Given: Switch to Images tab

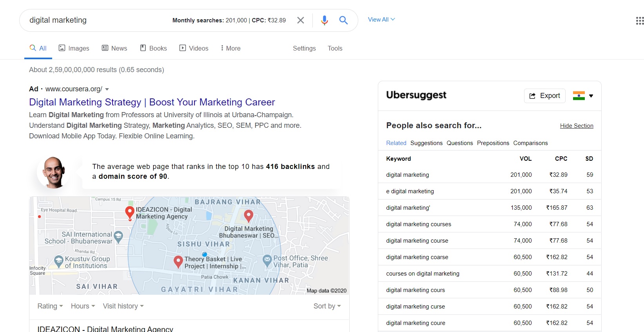Looking at the screenshot, I should point(74,48).
